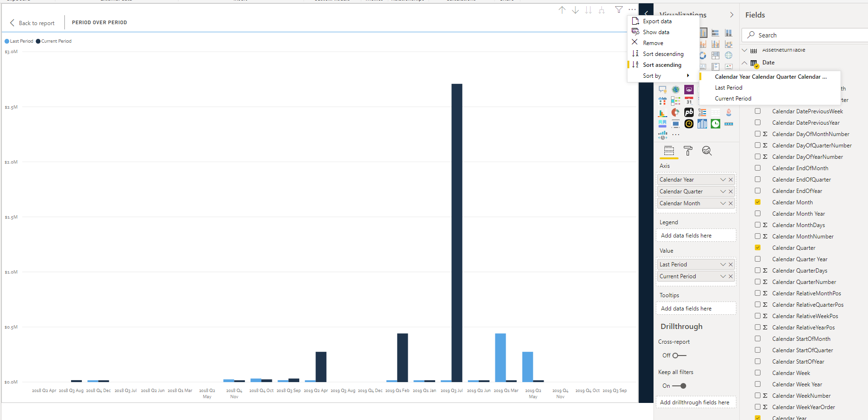Screen dimensions: 868x420
Task: Open the Analytics magnifier pane
Action: coord(707,151)
